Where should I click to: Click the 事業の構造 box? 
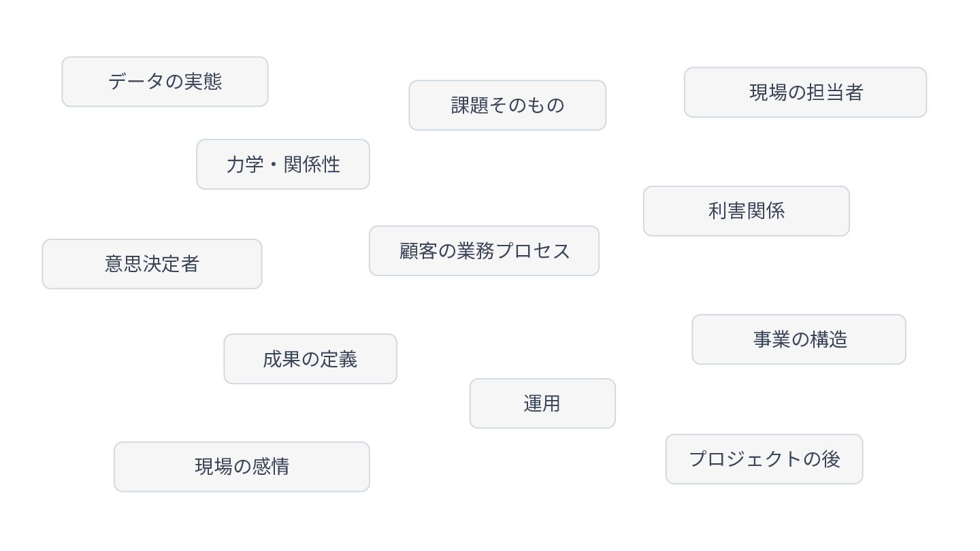pyautogui.click(x=799, y=339)
